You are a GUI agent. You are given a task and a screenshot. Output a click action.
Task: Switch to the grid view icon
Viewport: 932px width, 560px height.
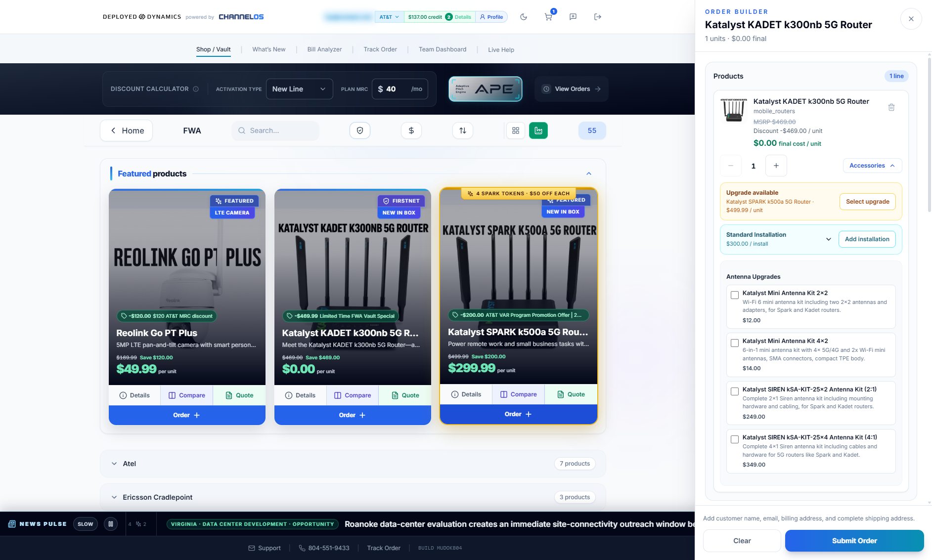click(516, 130)
